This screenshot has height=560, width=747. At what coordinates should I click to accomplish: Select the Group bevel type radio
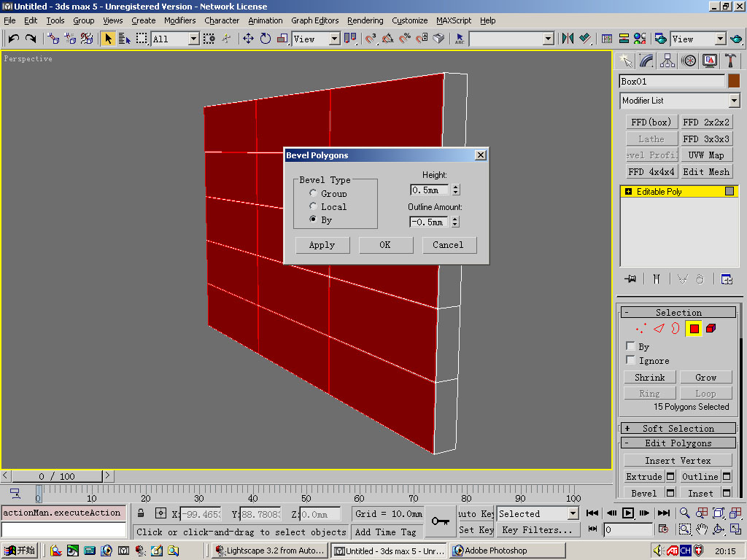point(313,193)
